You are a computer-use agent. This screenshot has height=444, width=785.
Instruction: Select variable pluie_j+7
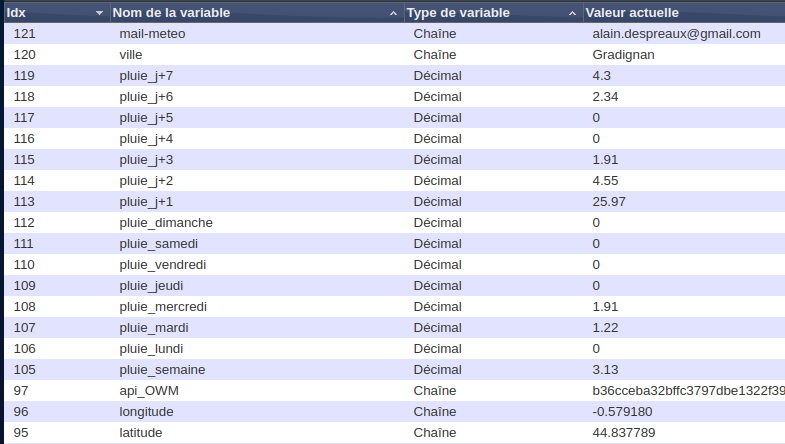point(146,75)
